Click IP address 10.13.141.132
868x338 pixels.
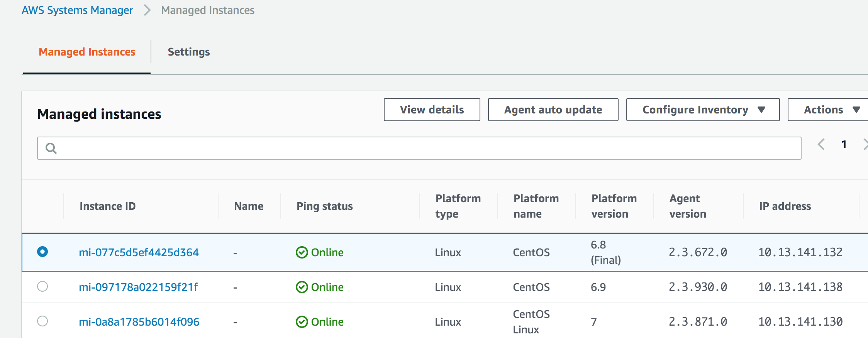pos(800,252)
